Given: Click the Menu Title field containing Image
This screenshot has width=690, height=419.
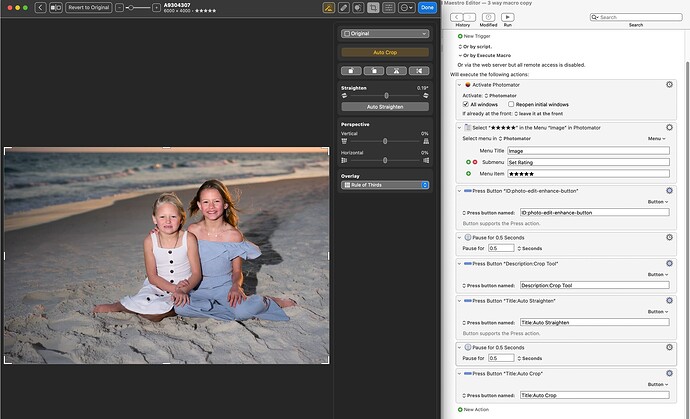Looking at the screenshot, I should coord(588,151).
